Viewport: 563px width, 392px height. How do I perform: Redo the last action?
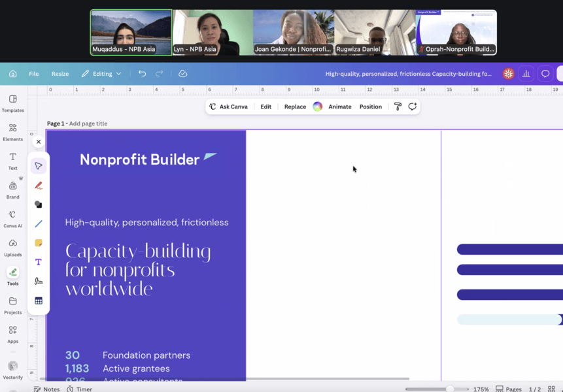click(x=160, y=74)
